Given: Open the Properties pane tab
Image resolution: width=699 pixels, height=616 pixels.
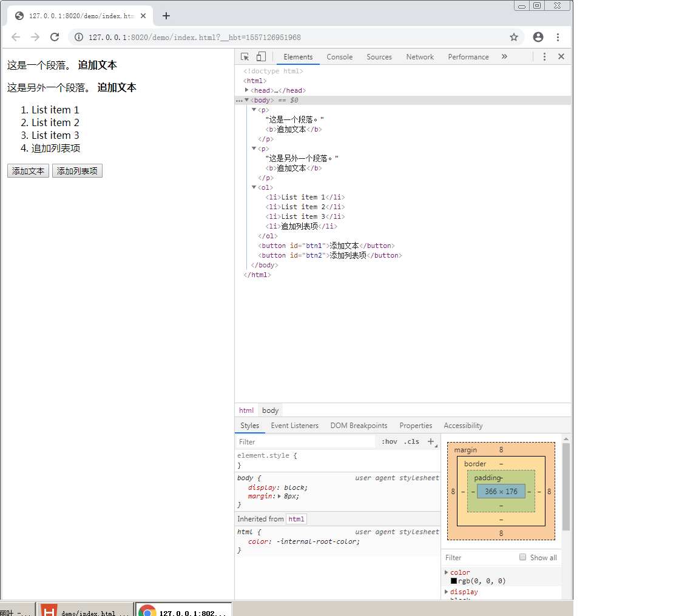Looking at the screenshot, I should [x=416, y=426].
